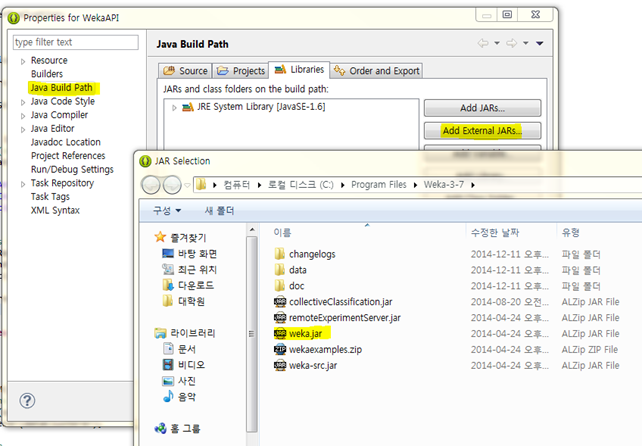Select Javadoc Location in the tree
This screenshot has height=446, width=642.
[66, 142]
